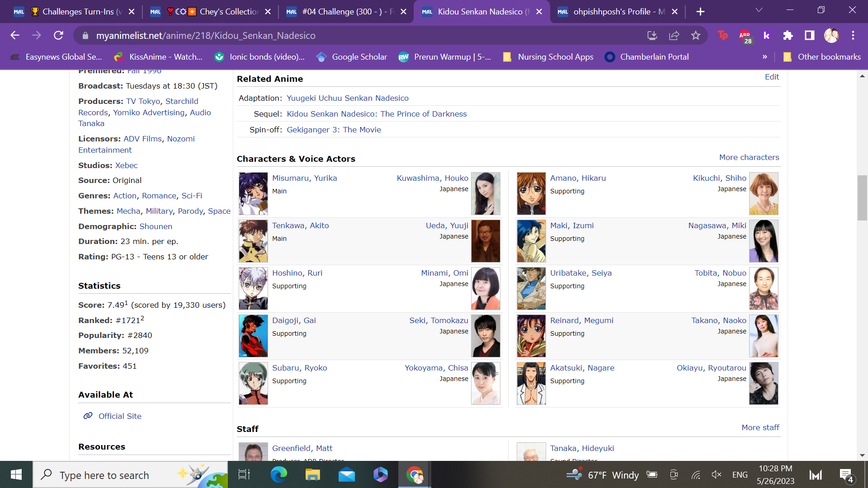
Task: Open the share page icon in address bar
Action: click(674, 35)
